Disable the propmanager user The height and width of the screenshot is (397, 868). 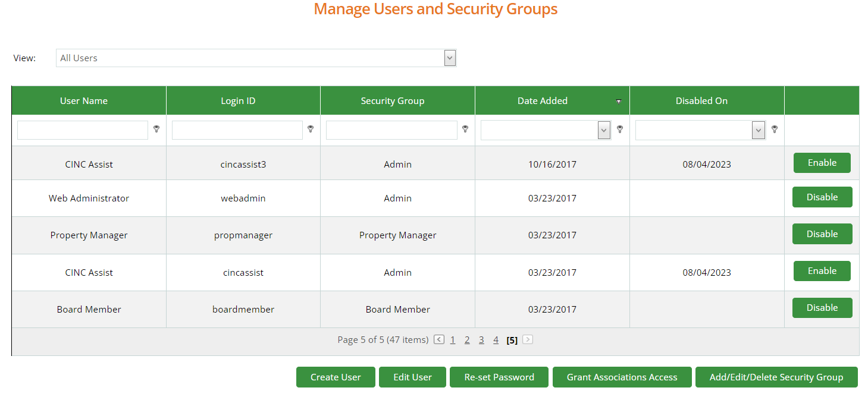pyautogui.click(x=822, y=234)
